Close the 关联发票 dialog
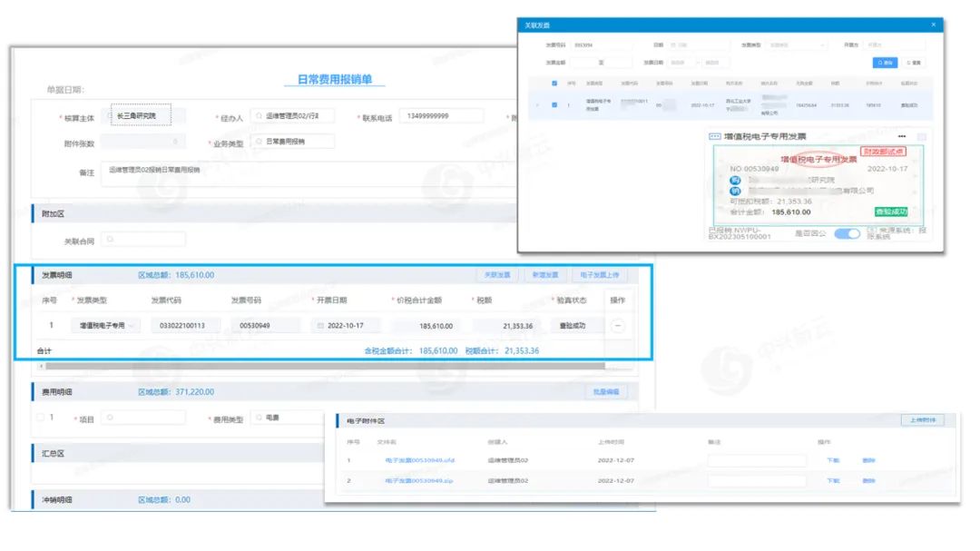 933,25
